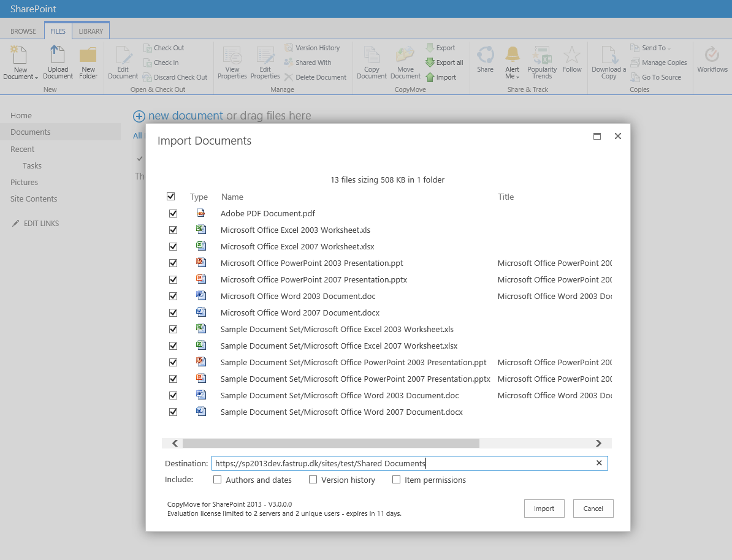
Task: Uncheck Microsoft Office Word 2003 Document.doc checkbox
Action: 173,297
